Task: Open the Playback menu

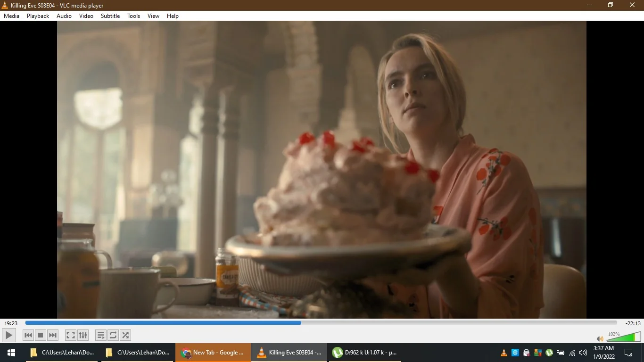Action: pos(38,16)
